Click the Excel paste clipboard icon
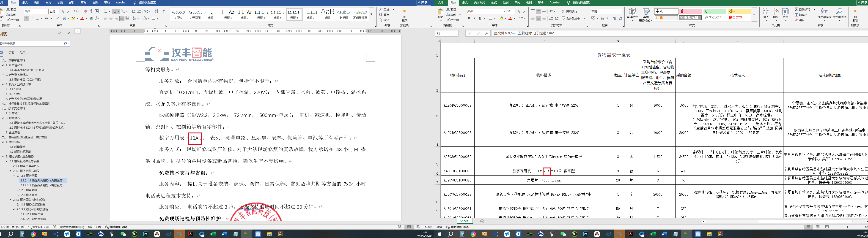This screenshot has width=868, height=238. 441,12
